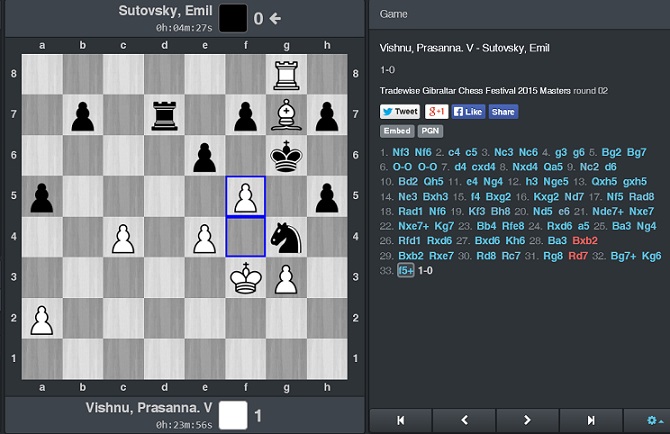Viewport: 670px width, 434px height.
Task: Click the PGN button
Action: 429,131
